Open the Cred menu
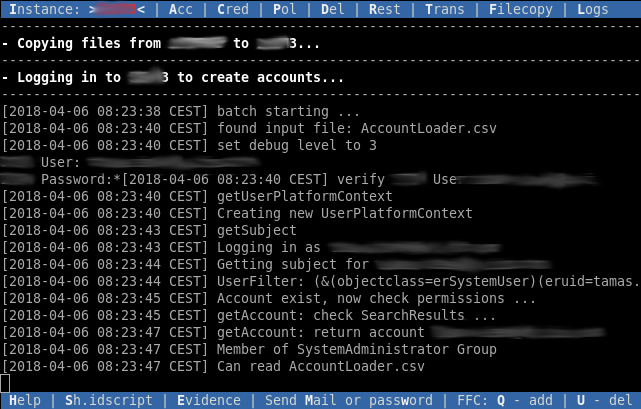 [233, 9]
